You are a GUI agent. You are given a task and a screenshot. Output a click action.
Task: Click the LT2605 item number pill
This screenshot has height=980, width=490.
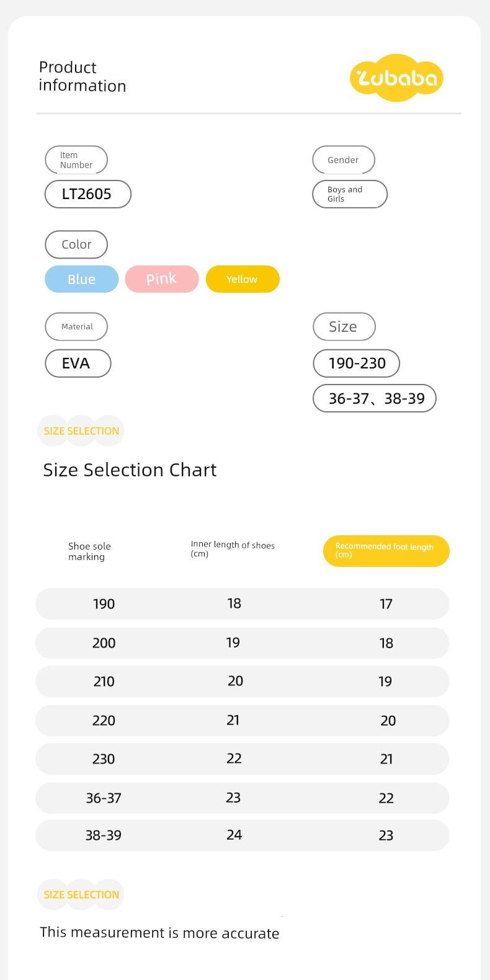coord(88,194)
